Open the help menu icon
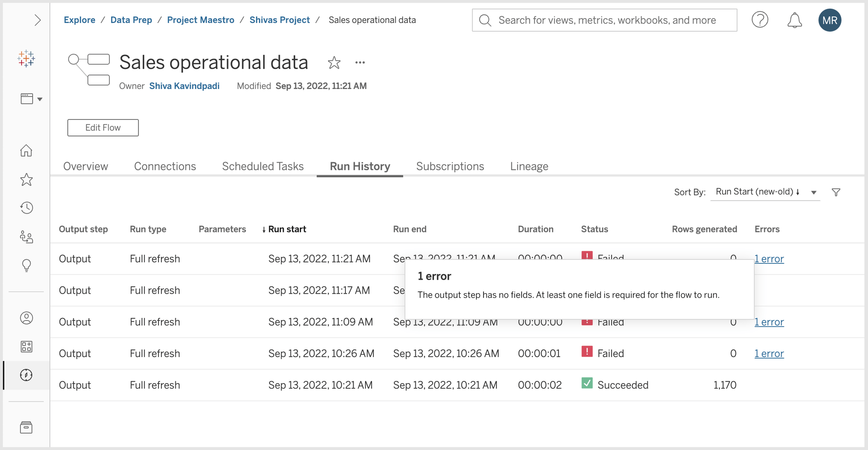Image resolution: width=868 pixels, height=450 pixels. tap(759, 20)
